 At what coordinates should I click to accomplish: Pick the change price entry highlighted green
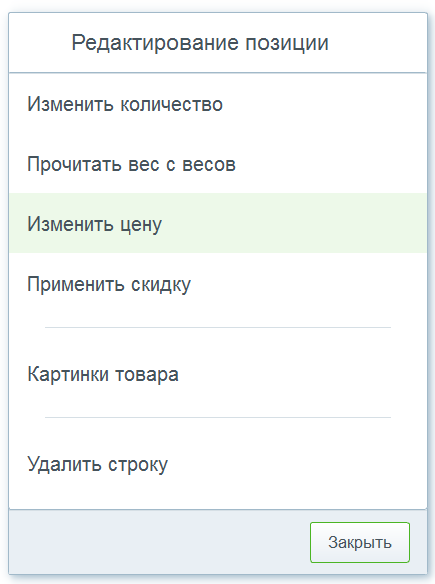pos(218,223)
